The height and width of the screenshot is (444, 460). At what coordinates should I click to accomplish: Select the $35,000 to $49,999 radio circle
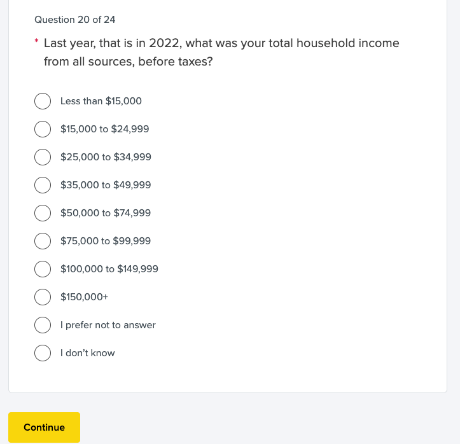(x=42, y=185)
